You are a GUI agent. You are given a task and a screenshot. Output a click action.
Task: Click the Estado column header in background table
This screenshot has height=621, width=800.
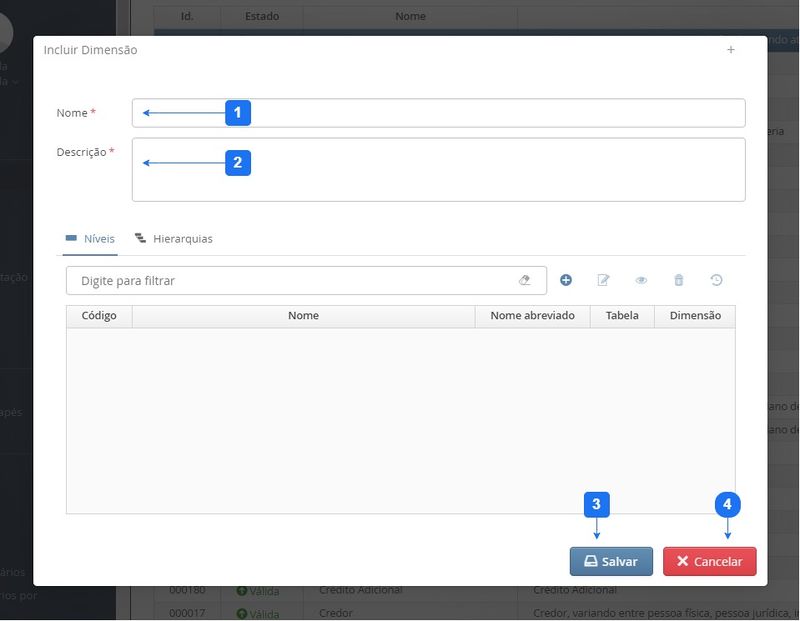(262, 16)
